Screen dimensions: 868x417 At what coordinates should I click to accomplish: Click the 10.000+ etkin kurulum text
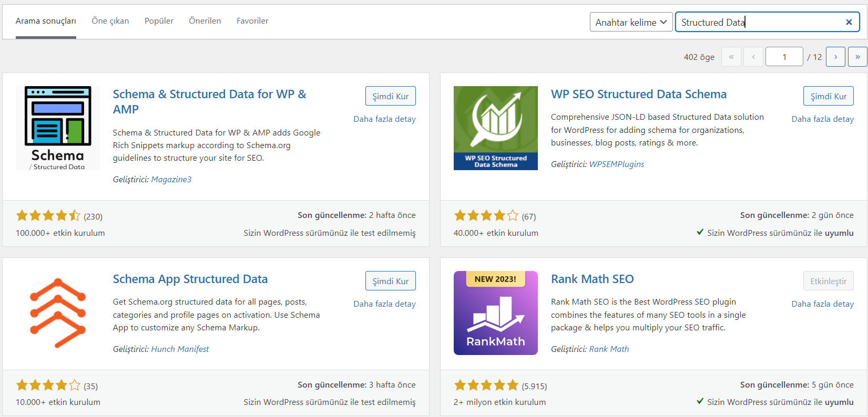[58, 402]
